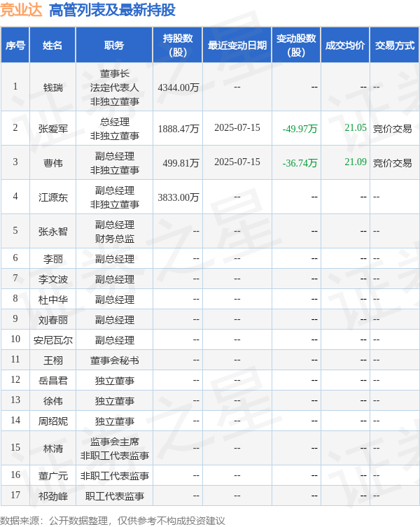Click the 21.09 average price value

(356, 162)
